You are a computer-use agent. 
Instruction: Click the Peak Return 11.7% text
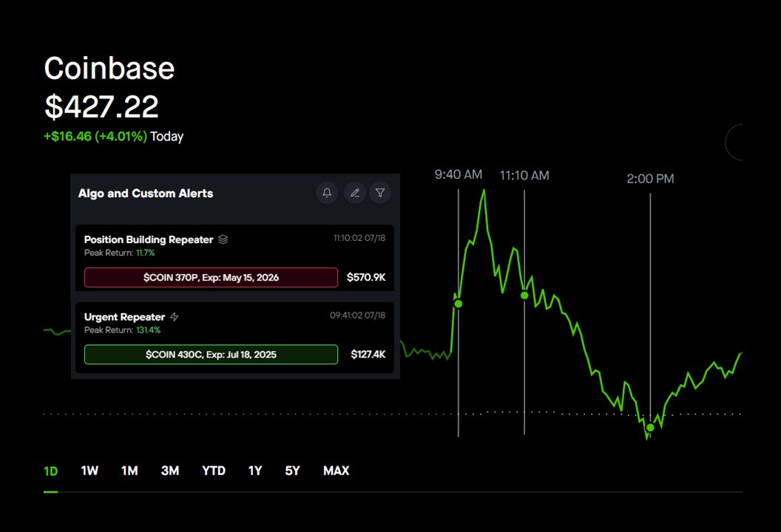(120, 253)
